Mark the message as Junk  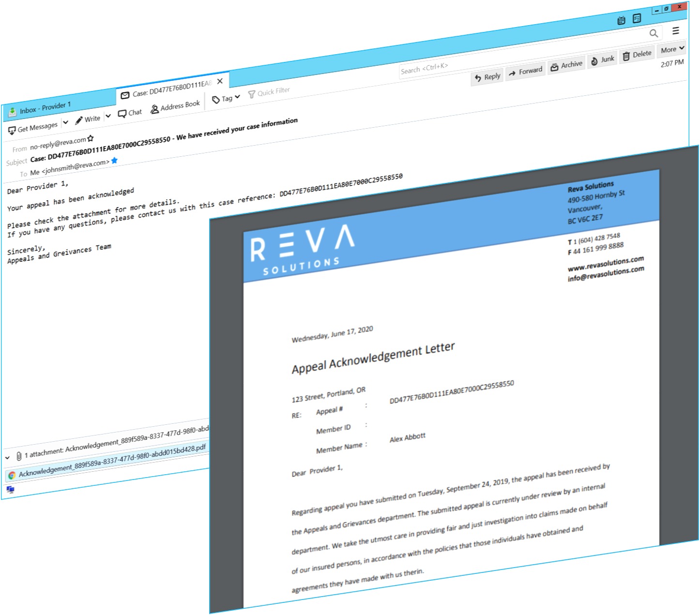pos(602,60)
